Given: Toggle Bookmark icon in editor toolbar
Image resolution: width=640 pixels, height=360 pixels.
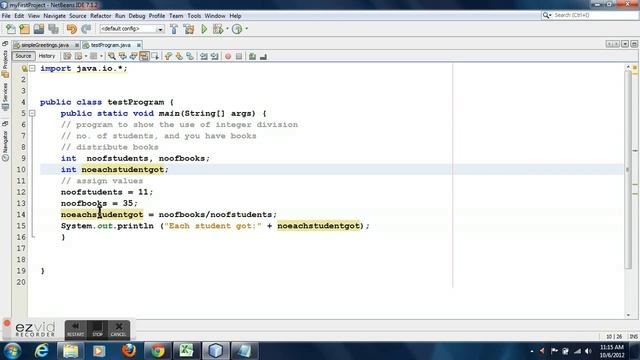Looking at the screenshot, I should pos(190,56).
